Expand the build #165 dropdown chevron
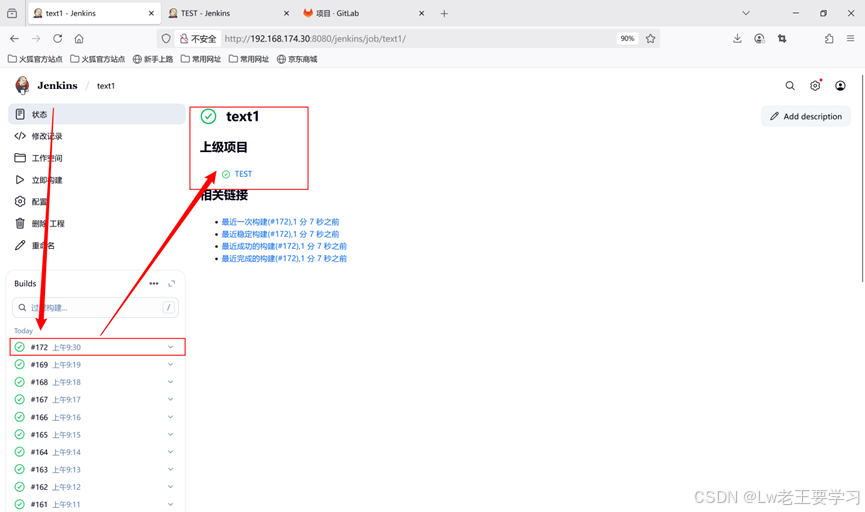 click(170, 434)
